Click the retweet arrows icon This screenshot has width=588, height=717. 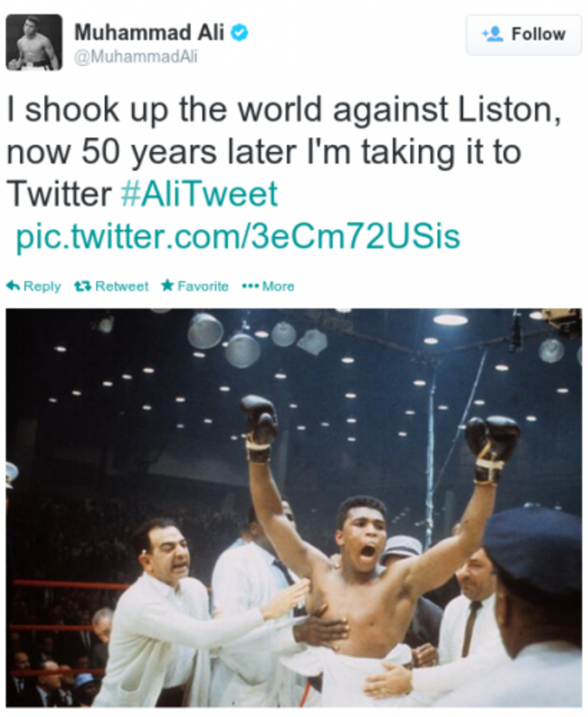(x=81, y=286)
